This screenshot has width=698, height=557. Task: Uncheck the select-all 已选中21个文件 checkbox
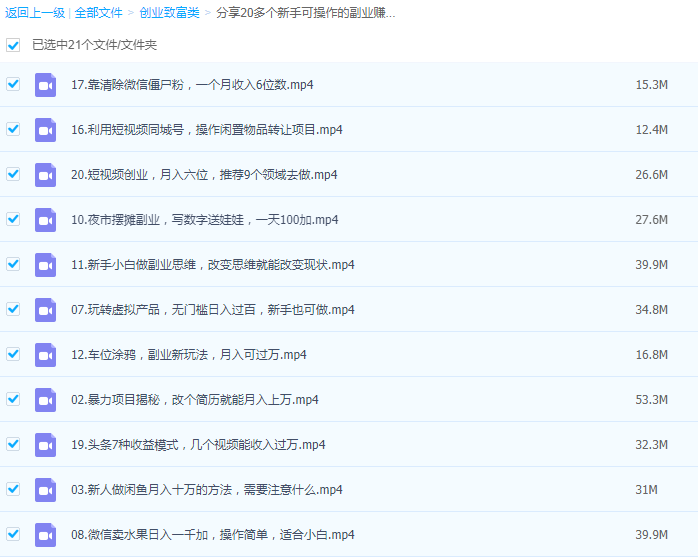(13, 45)
